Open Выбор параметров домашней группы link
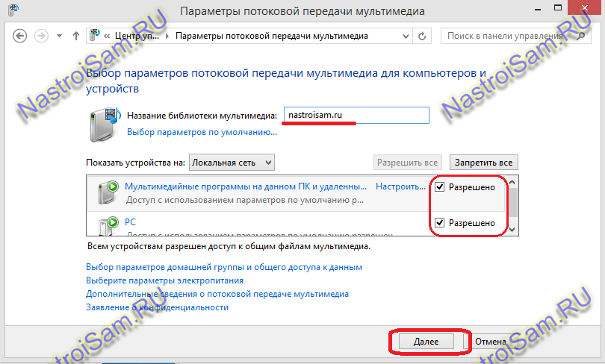 click(x=224, y=267)
